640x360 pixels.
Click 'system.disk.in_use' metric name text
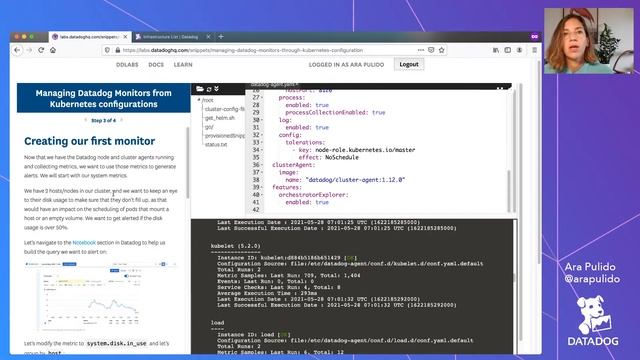[x=116, y=344]
